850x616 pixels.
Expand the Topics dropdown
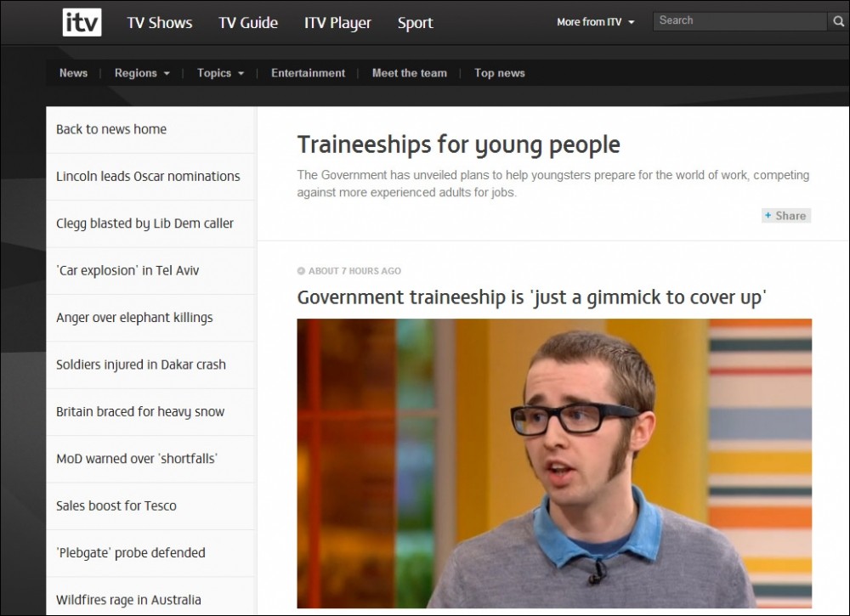[220, 73]
